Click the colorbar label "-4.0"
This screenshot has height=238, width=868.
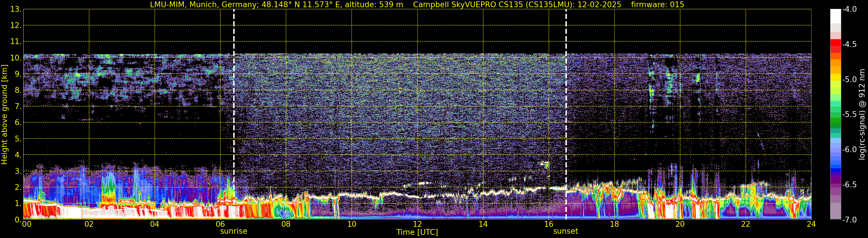849,10
